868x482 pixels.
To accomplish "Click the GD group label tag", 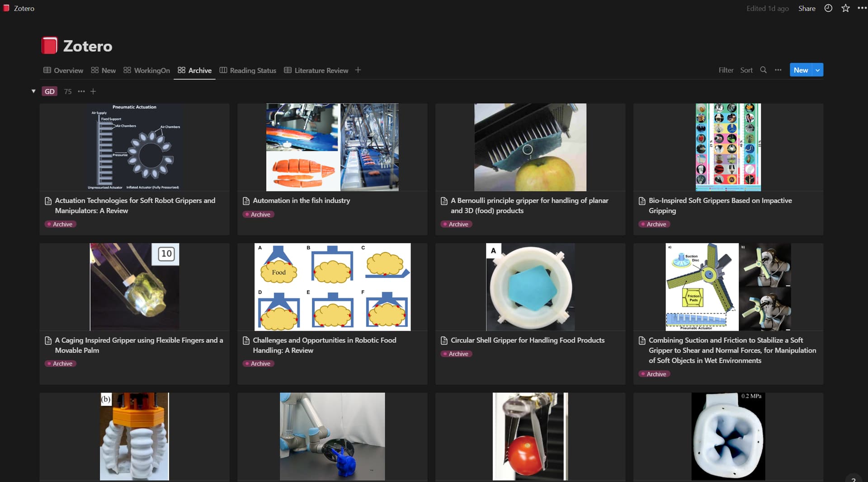I will (x=49, y=91).
